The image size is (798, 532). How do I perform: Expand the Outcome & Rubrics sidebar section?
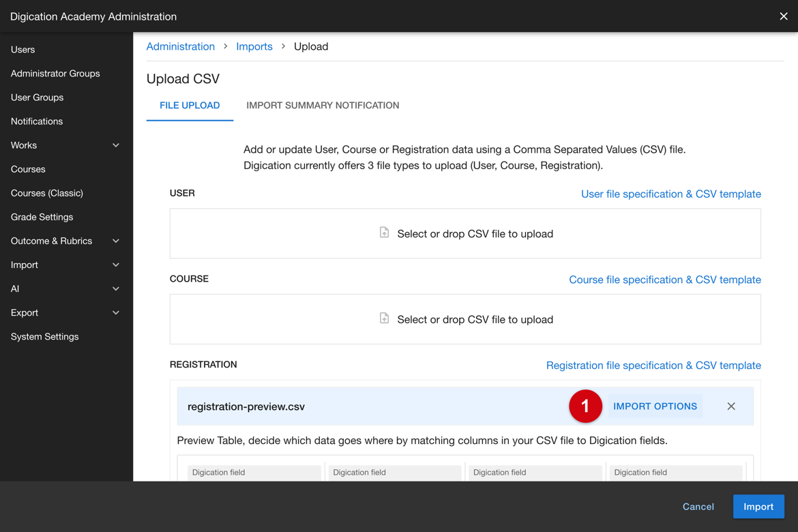116,241
